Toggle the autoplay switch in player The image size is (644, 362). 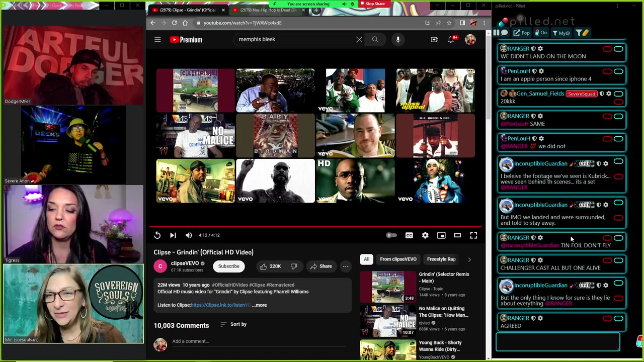[x=391, y=235]
